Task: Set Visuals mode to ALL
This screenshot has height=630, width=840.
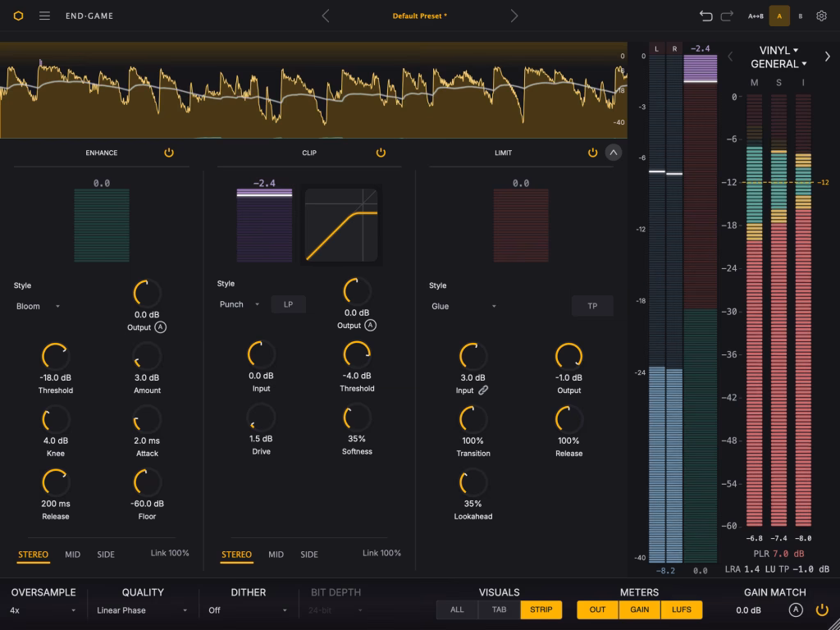Action: pyautogui.click(x=457, y=609)
